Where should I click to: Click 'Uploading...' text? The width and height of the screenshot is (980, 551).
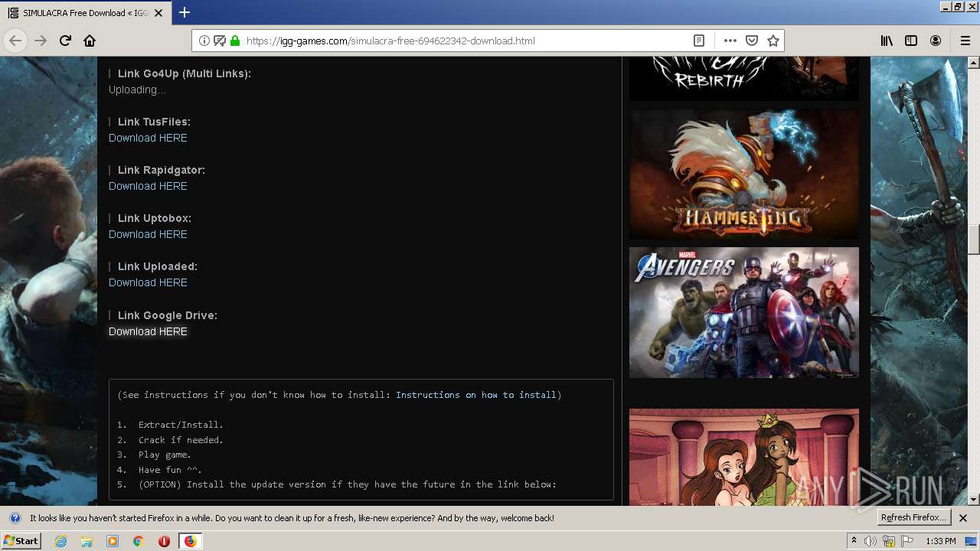click(x=137, y=90)
